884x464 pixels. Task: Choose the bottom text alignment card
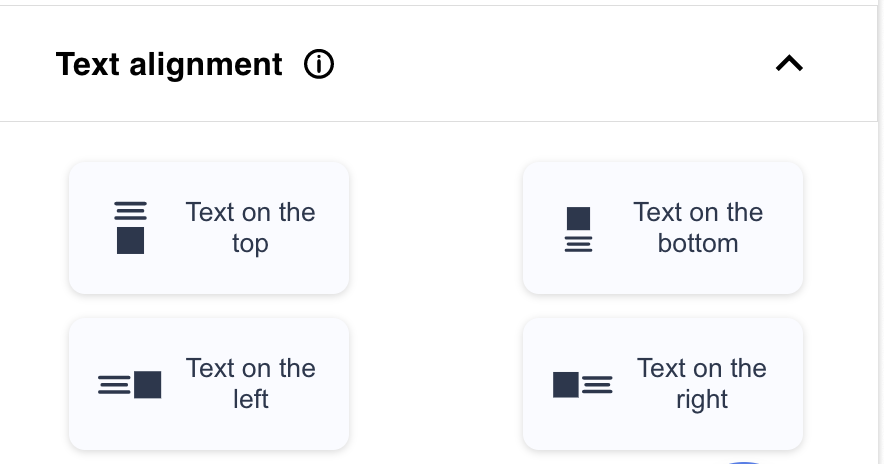pyautogui.click(x=662, y=228)
